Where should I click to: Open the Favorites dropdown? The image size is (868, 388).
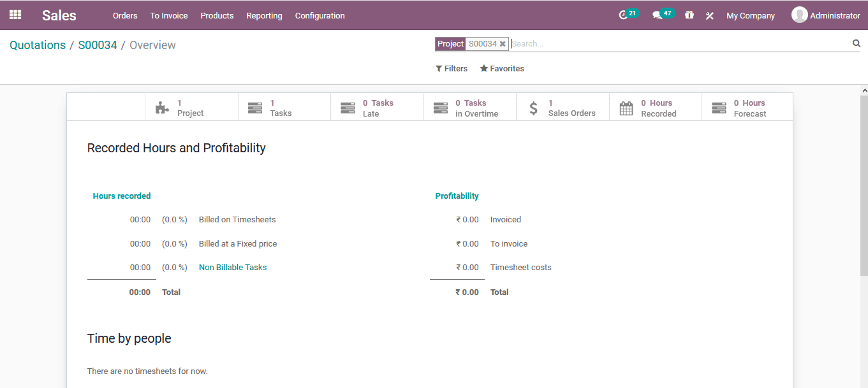pyautogui.click(x=502, y=68)
